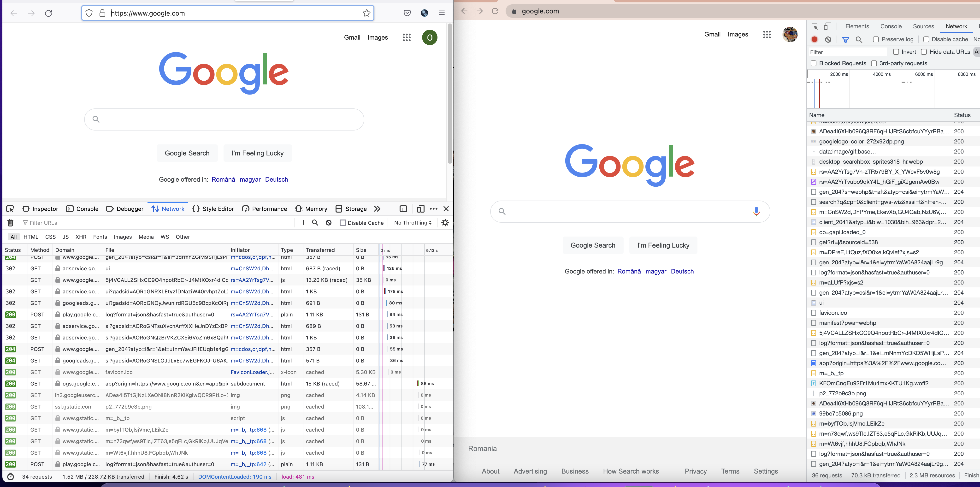
Task: Click I'm Feeling Lucky in Chrome page
Action: pyautogui.click(x=663, y=245)
